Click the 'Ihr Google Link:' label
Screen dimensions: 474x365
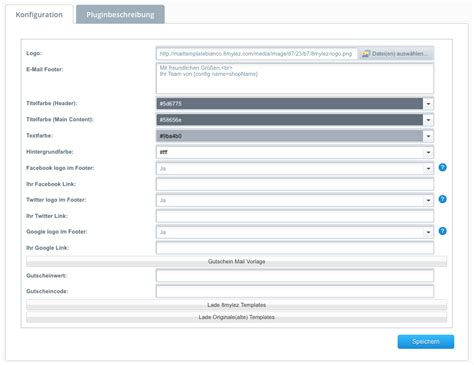click(48, 248)
